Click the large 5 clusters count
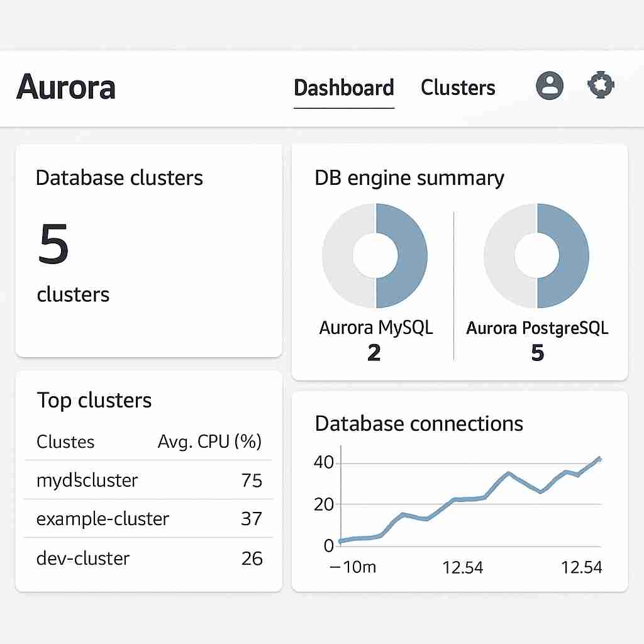The image size is (644, 644). [53, 246]
